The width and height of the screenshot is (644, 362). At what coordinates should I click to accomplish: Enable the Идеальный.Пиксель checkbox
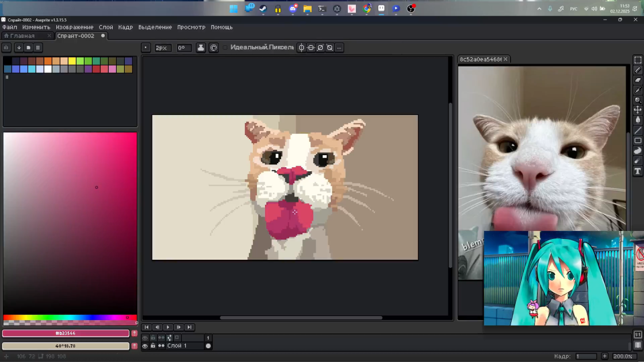tap(225, 48)
